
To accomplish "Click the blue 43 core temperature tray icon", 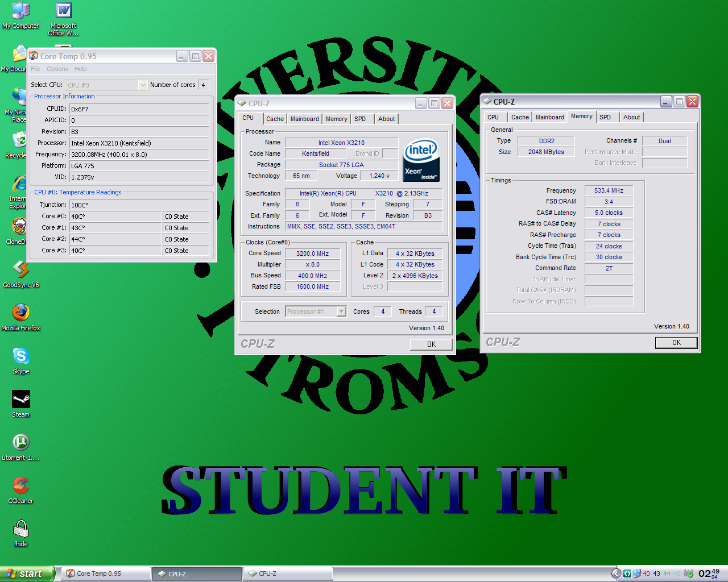I will click(656, 573).
